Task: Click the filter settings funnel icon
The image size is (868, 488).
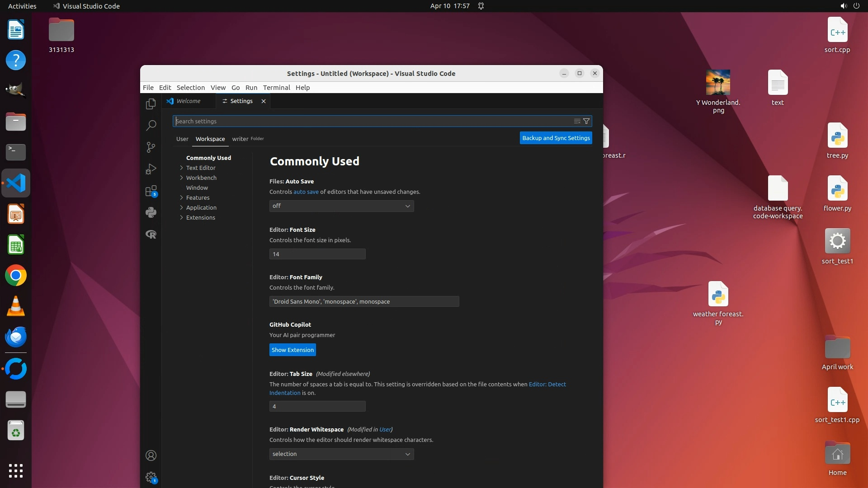Action: click(x=586, y=121)
